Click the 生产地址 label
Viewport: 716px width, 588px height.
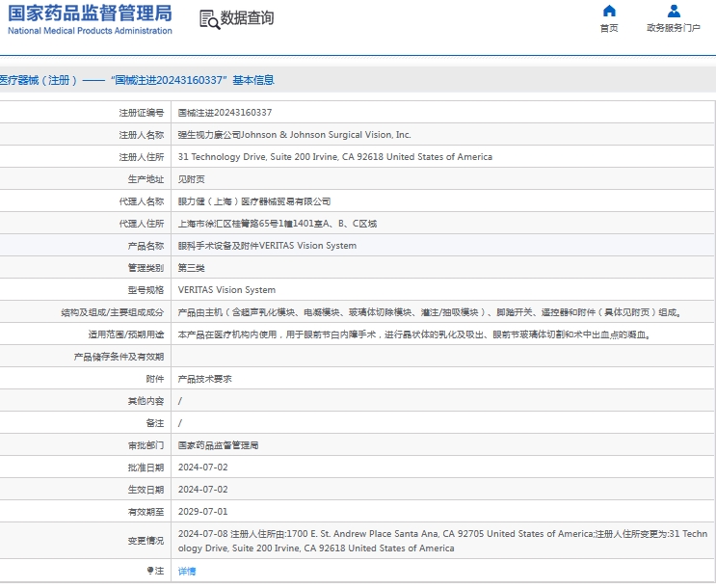[x=146, y=179]
